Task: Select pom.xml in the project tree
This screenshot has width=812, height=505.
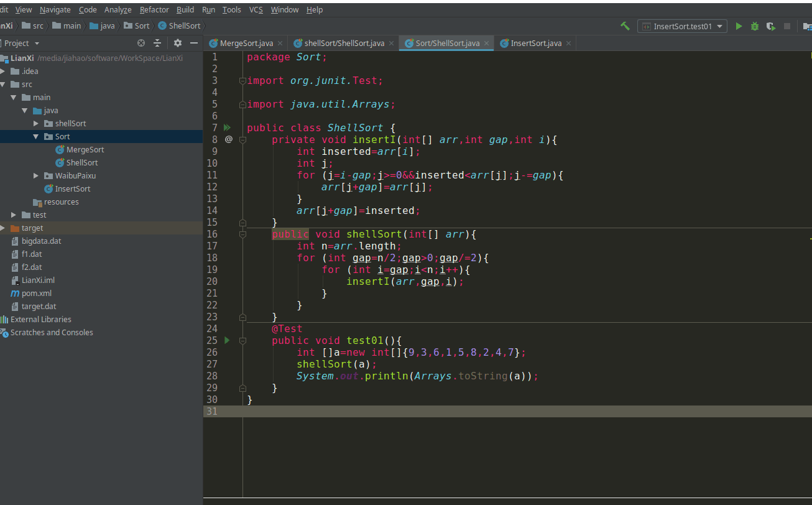Action: coord(37,294)
